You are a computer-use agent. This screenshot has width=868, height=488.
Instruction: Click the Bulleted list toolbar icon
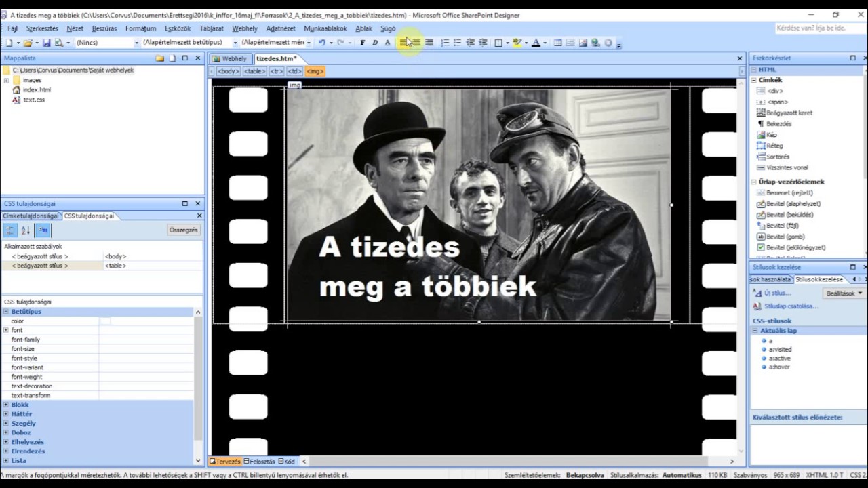point(458,43)
